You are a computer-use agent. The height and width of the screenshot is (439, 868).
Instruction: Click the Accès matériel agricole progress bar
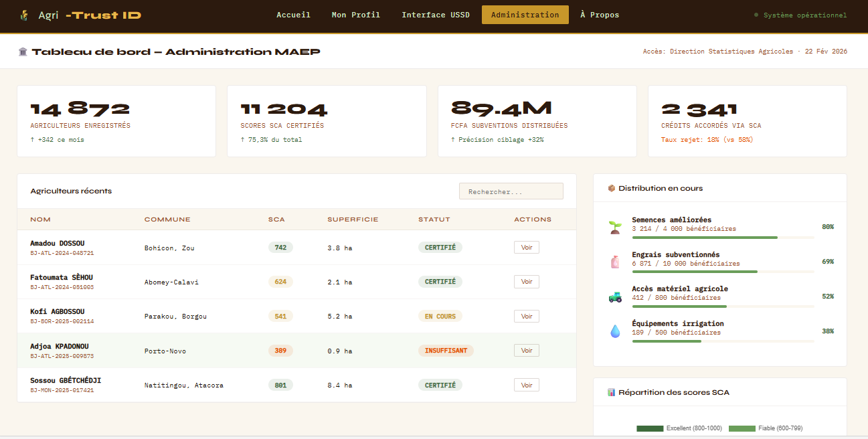tap(723, 306)
